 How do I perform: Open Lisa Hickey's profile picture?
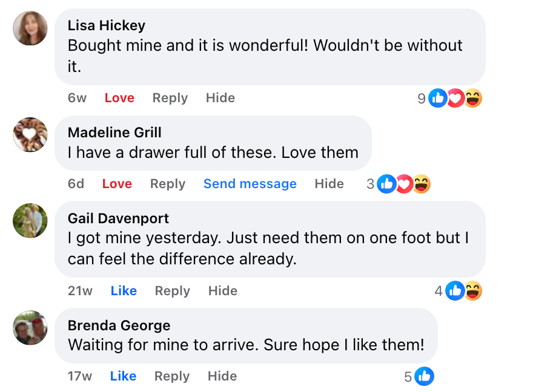pos(30,28)
